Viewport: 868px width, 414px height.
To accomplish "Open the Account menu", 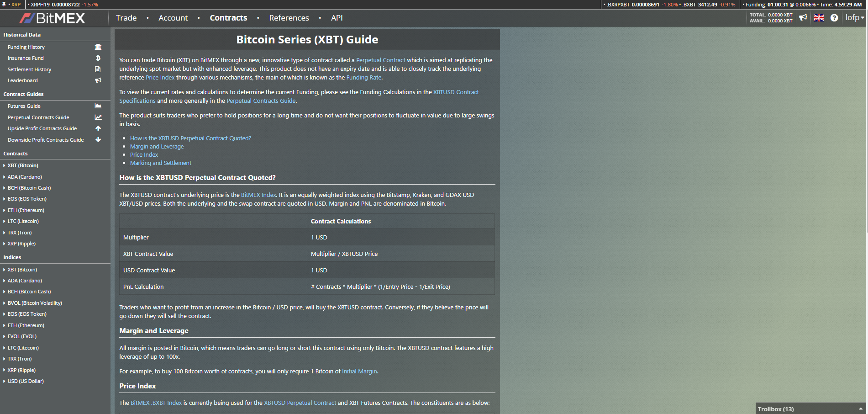I will [173, 18].
